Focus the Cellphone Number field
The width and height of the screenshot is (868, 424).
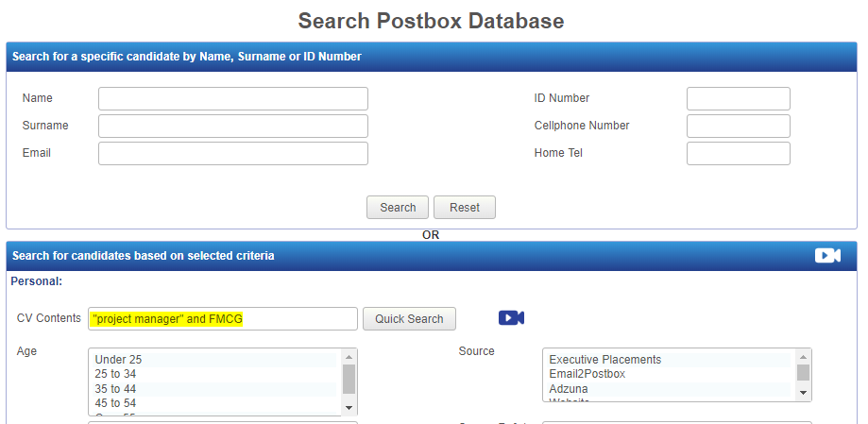click(739, 126)
